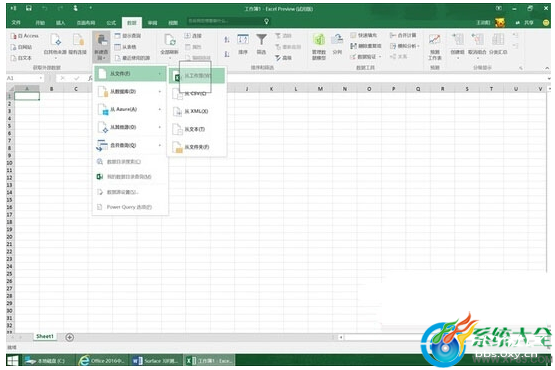Click Advanced (高级) filter button
This screenshot has height=370, width=555.
[x=284, y=58]
